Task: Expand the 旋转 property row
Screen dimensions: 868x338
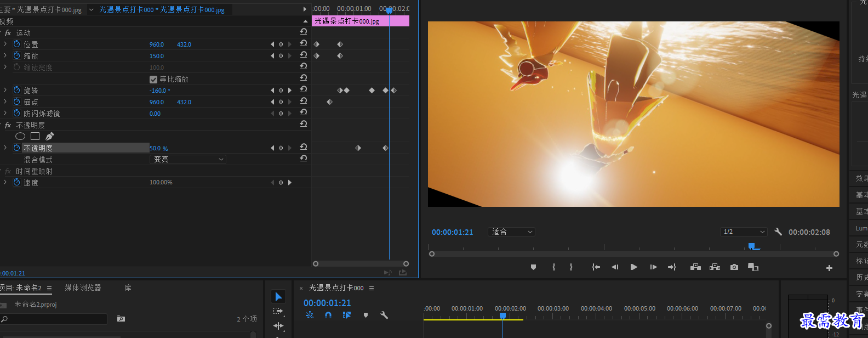Action: [5, 90]
